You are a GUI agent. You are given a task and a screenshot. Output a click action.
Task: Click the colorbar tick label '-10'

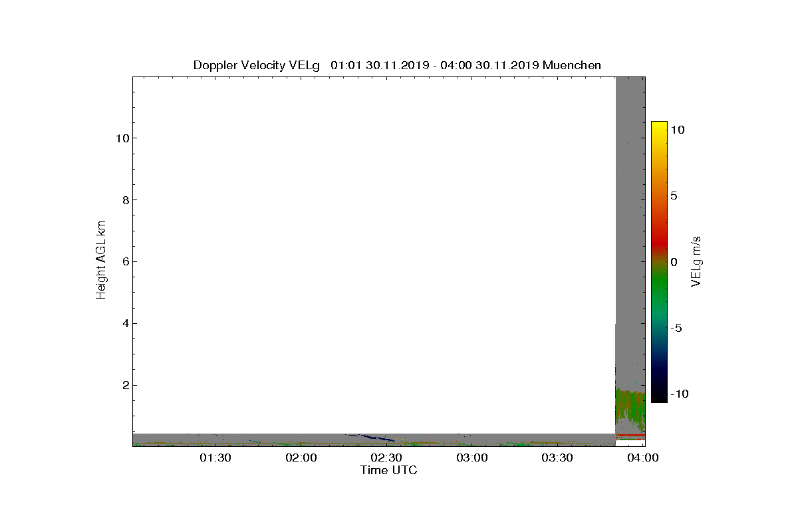680,394
